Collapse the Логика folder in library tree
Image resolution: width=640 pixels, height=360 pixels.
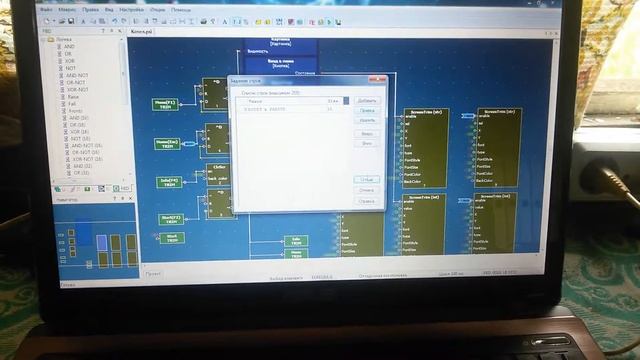click(x=44, y=40)
